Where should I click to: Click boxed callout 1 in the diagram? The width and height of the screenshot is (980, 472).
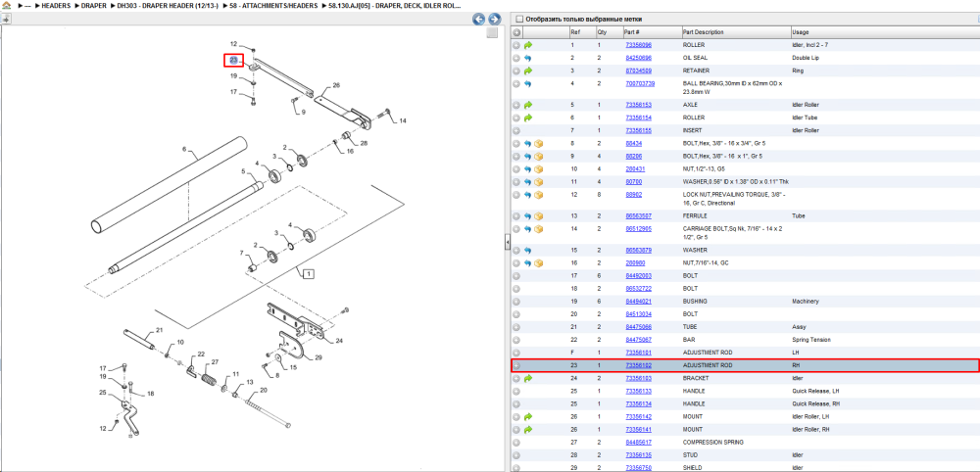click(x=309, y=273)
